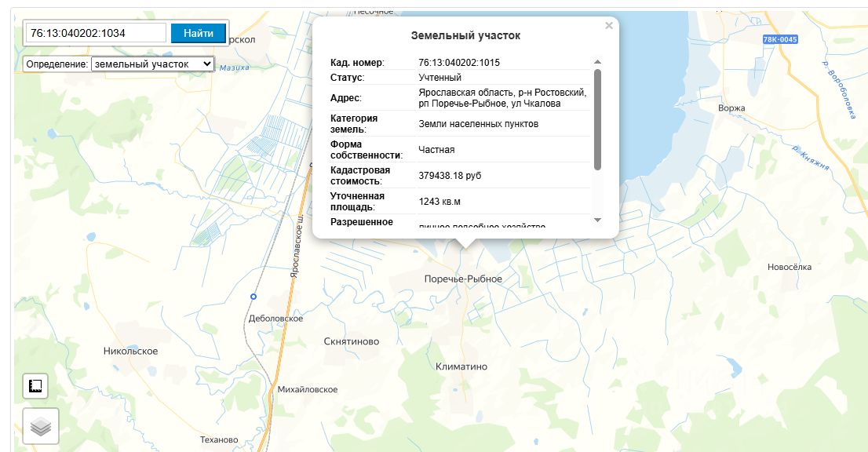The height and width of the screenshot is (452, 868).
Task: Click the popup vertical scrollbar thumb
Action: (597, 119)
